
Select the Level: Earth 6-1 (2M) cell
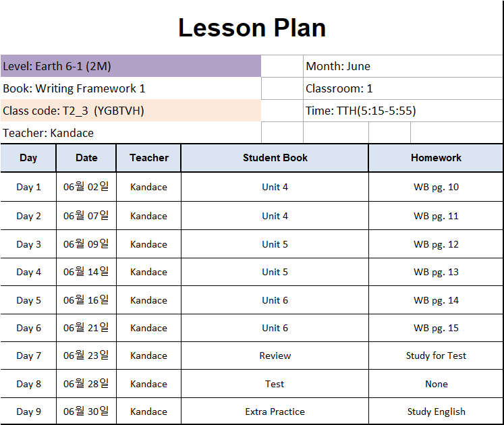[x=131, y=66]
